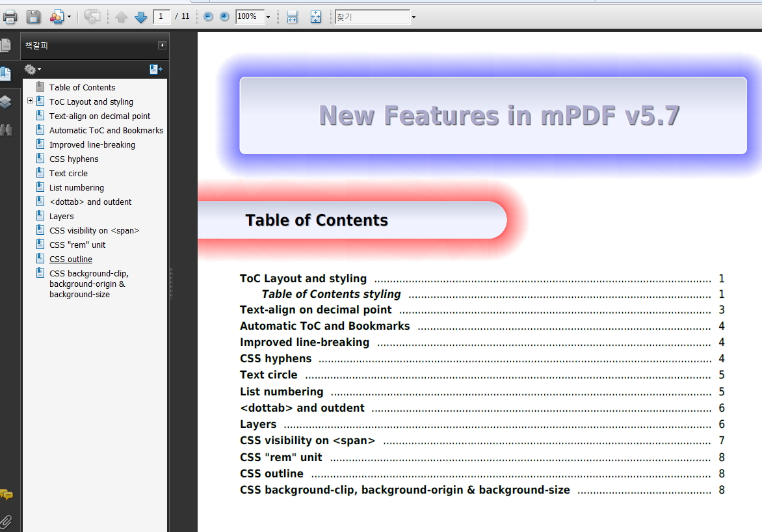
Task: Open Text circle link in document contents
Action: (x=269, y=375)
